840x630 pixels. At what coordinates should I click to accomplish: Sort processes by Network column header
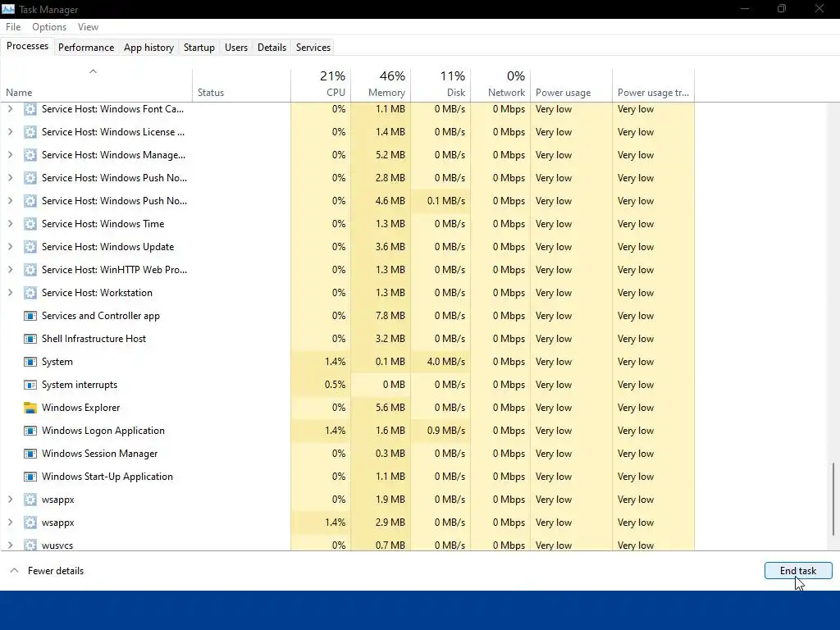(501, 84)
